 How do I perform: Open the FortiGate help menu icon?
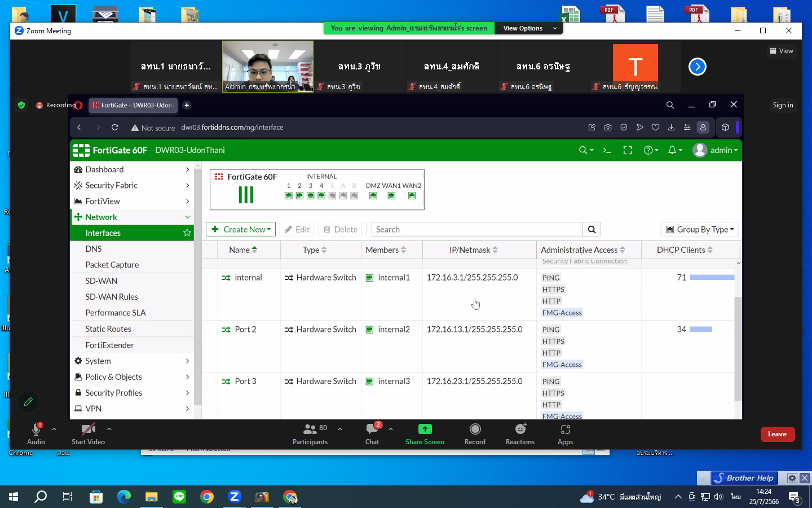(651, 150)
